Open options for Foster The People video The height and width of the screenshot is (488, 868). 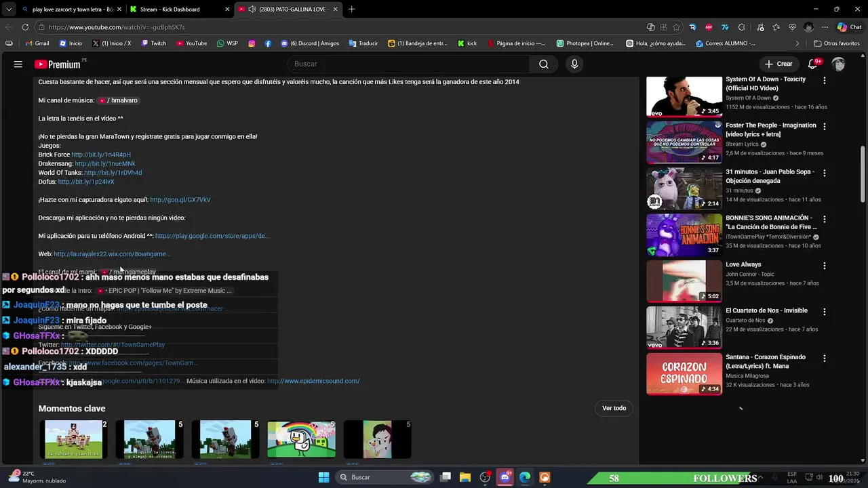(x=825, y=127)
